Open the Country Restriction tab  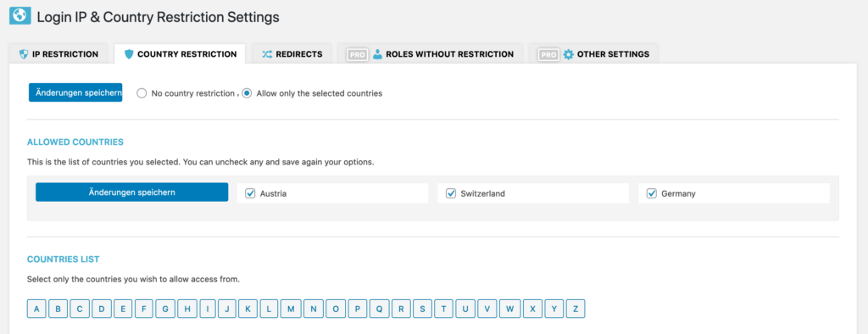pos(180,54)
